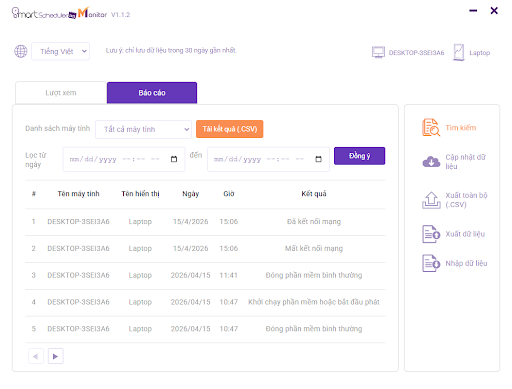This screenshot has height=389, width=512.
Task: Click the desktop monitor icon beside DESKTOP-3SEI3A6
Action: coord(378,52)
